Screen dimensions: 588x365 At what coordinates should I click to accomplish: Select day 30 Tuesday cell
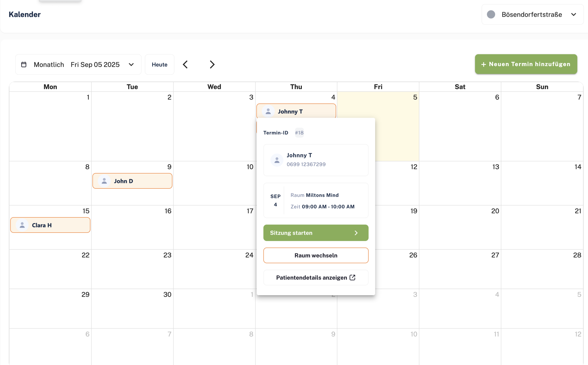(132, 309)
